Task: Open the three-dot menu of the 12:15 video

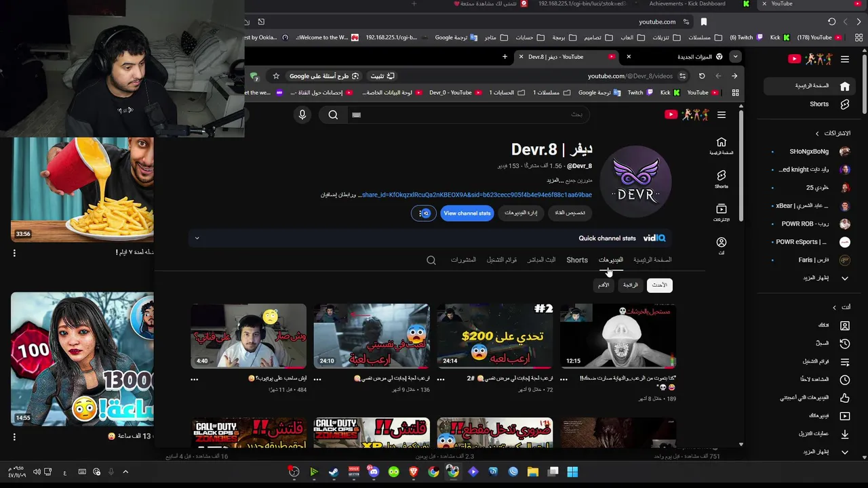Action: (x=564, y=380)
